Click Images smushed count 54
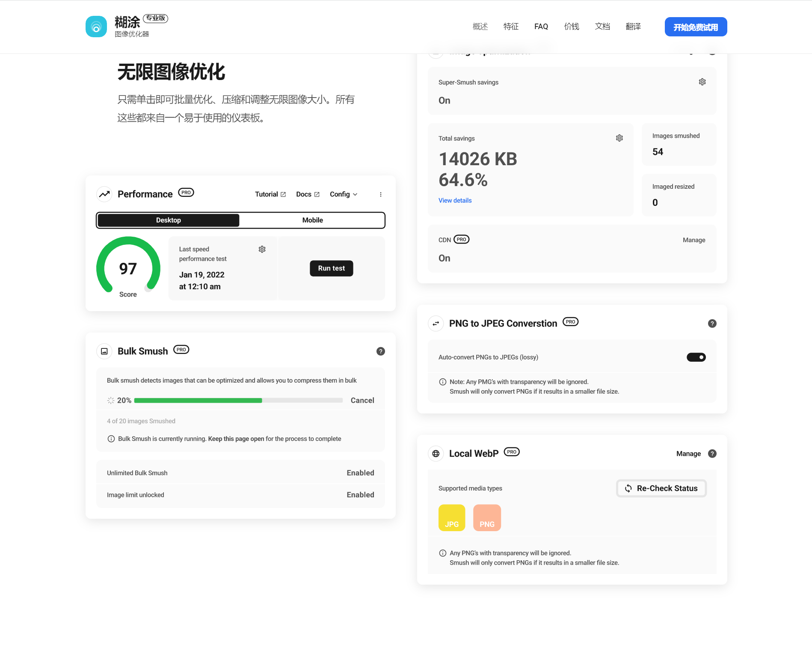812x645 pixels. (658, 152)
